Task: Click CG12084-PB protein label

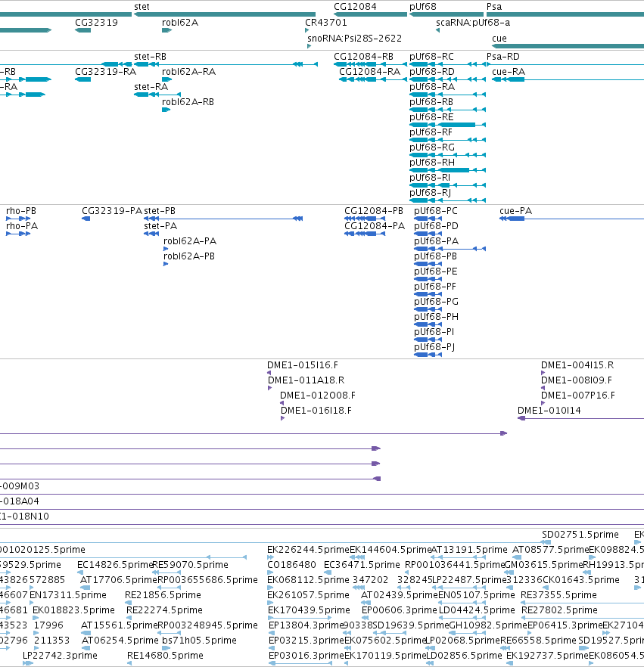Action: 374,211
